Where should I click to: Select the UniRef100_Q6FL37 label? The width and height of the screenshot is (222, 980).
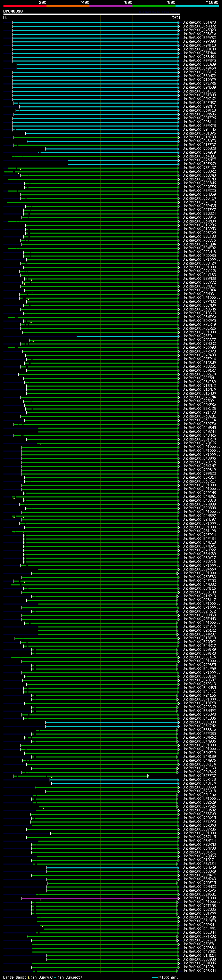(x=199, y=168)
